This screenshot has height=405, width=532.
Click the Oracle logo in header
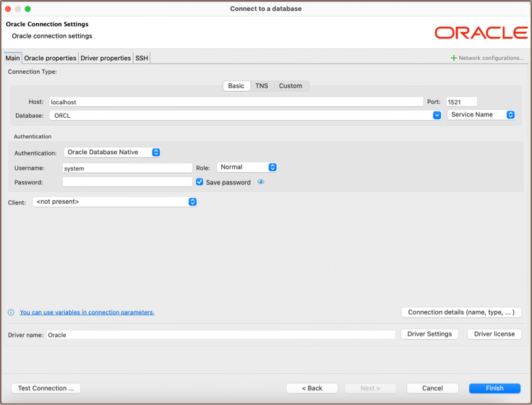point(481,33)
